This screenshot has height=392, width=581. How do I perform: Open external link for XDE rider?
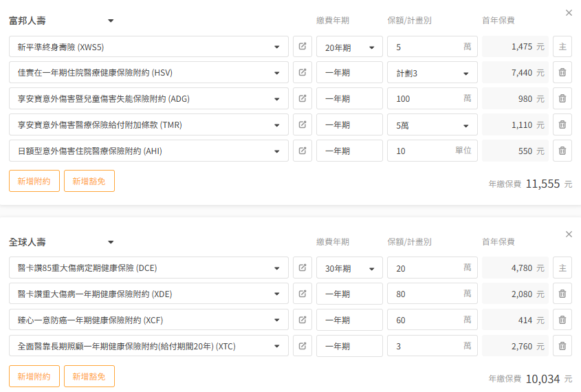tap(303, 294)
